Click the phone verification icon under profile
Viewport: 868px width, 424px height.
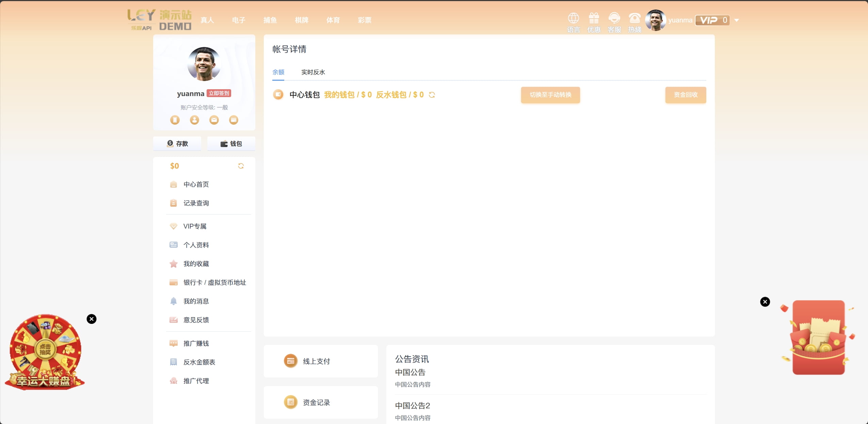click(x=175, y=120)
